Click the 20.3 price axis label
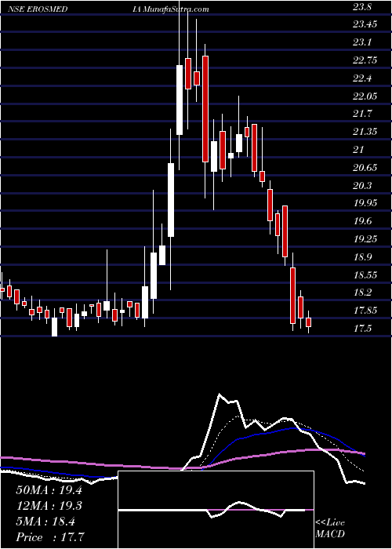 click(362, 185)
